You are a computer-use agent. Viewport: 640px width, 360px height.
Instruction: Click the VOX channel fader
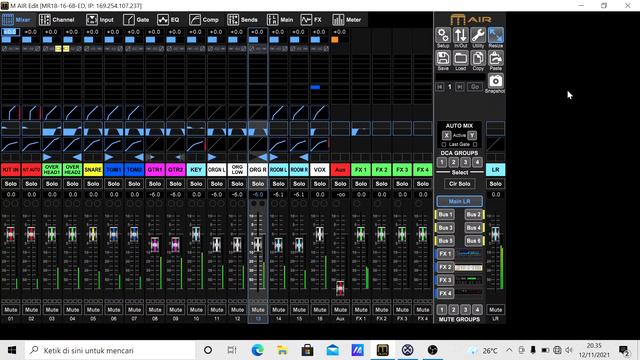pos(320,234)
